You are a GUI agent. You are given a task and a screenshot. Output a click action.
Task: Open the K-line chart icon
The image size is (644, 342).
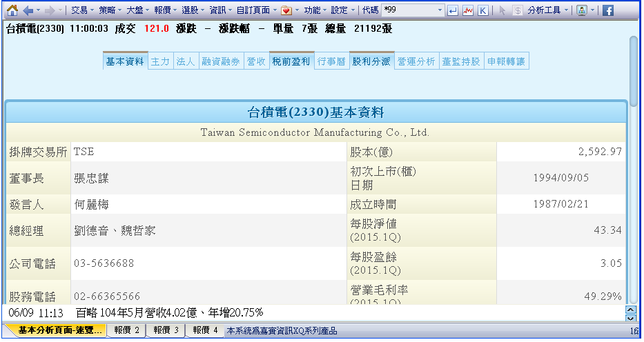tap(482, 10)
